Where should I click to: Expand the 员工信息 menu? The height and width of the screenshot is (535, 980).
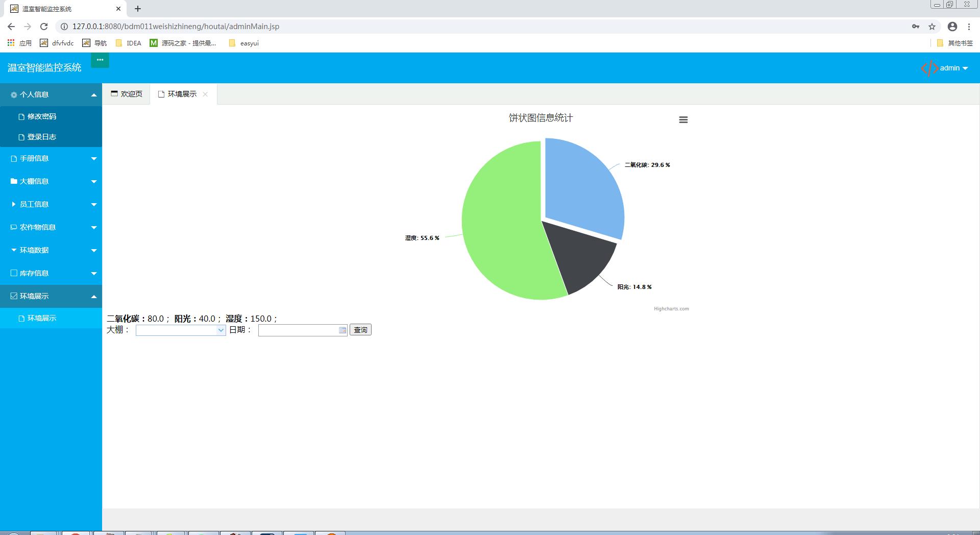pos(51,204)
